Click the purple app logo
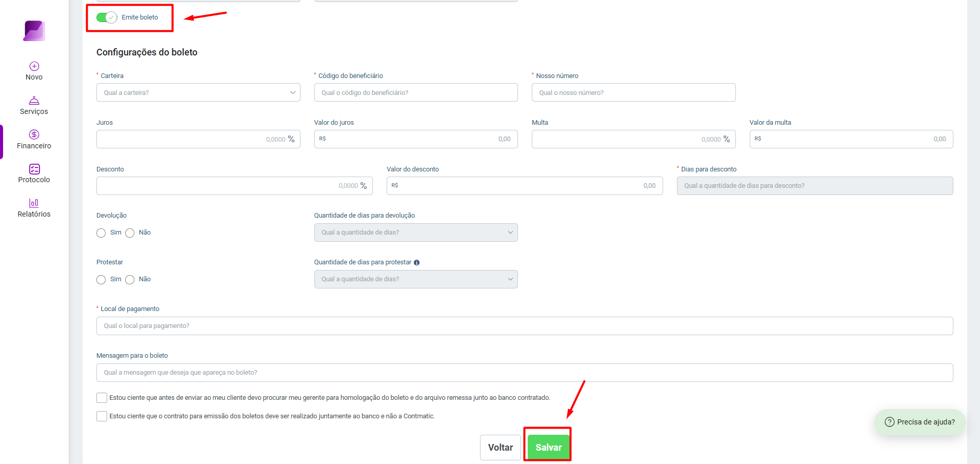The height and width of the screenshot is (464, 980). pyautogui.click(x=34, y=31)
